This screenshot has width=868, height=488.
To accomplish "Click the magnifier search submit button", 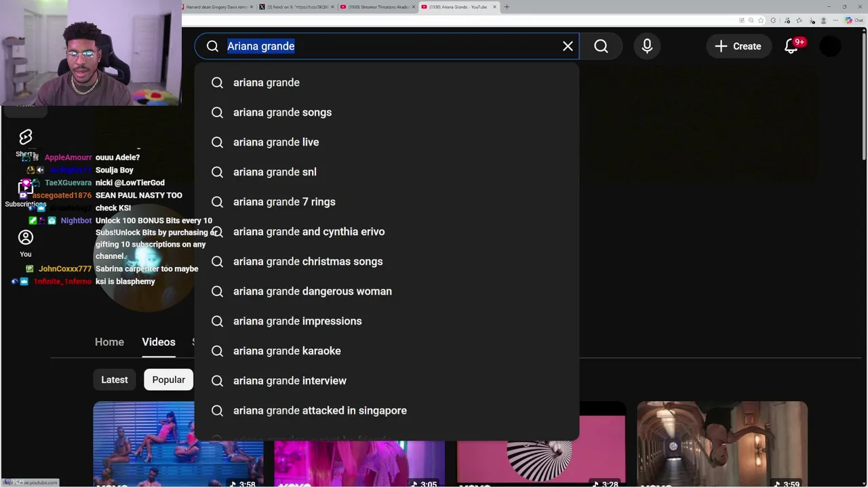I will (x=601, y=46).
